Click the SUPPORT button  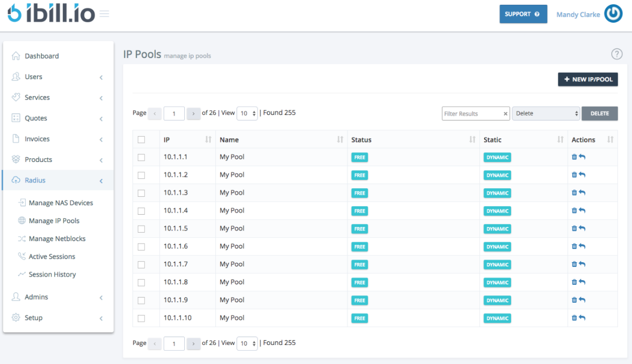click(523, 14)
